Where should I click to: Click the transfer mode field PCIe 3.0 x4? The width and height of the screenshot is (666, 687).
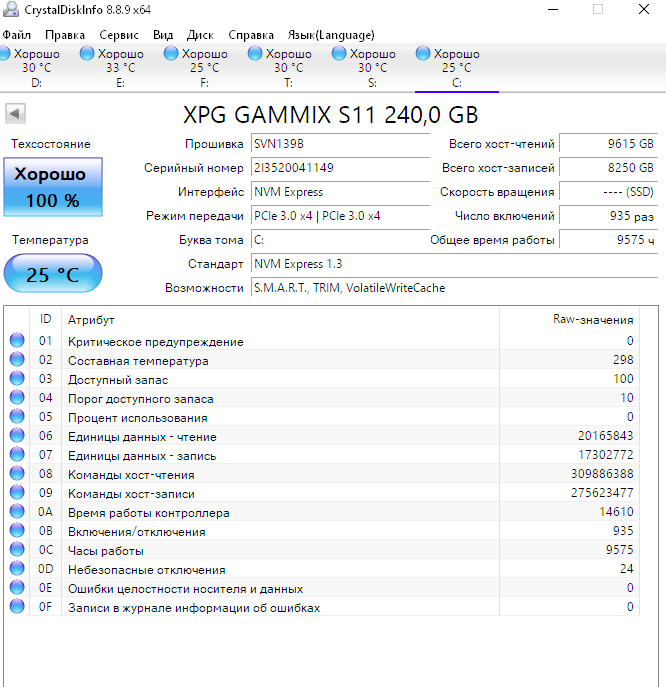coord(340,216)
